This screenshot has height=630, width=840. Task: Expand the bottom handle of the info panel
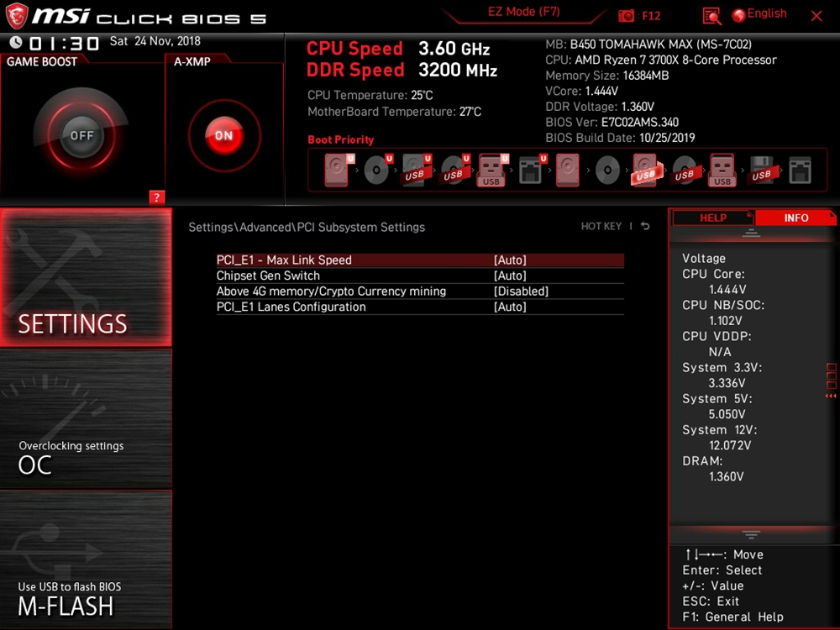(751, 534)
